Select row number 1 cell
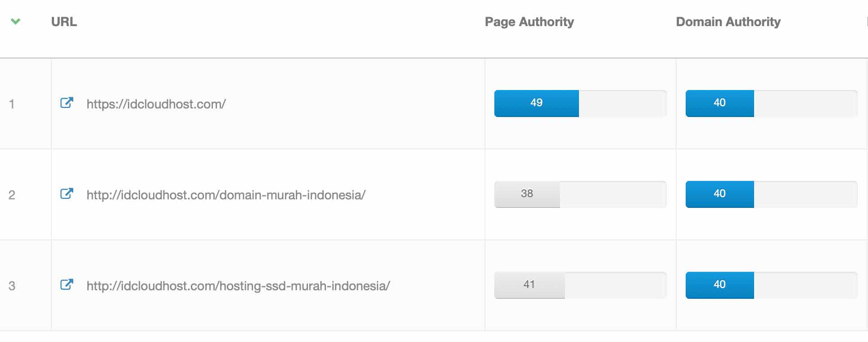Image resolution: width=868 pixels, height=342 pixels. click(x=12, y=104)
